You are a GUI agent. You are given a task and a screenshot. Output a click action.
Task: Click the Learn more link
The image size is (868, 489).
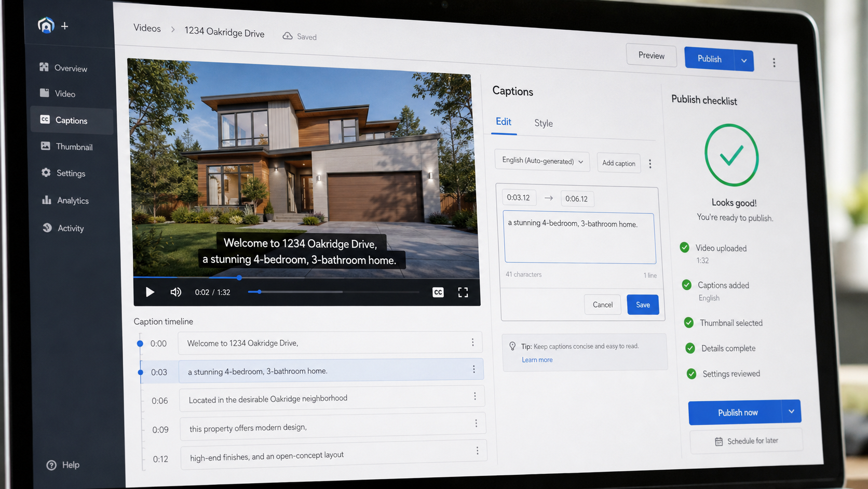pyautogui.click(x=537, y=360)
